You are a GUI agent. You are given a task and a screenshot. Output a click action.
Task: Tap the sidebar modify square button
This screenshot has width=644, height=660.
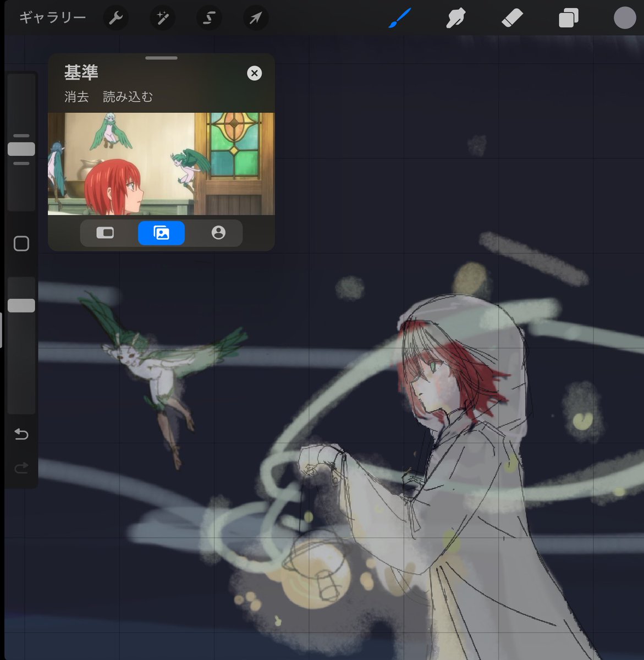tap(21, 244)
